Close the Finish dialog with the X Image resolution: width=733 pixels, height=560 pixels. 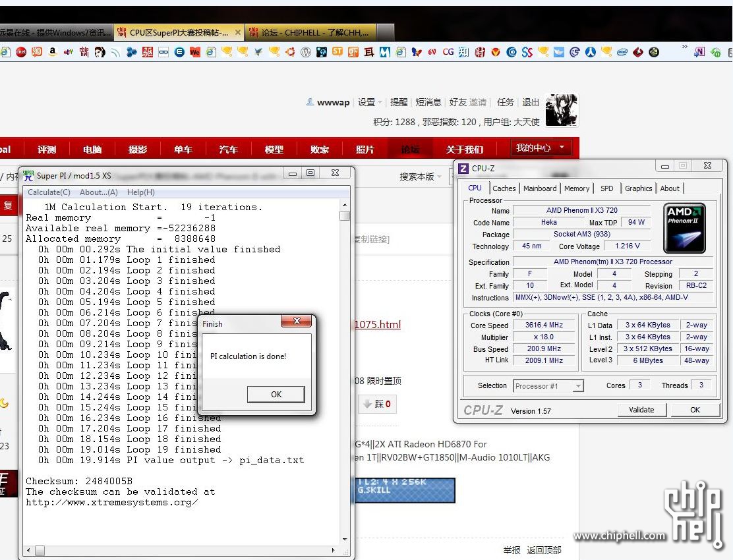[x=297, y=321]
